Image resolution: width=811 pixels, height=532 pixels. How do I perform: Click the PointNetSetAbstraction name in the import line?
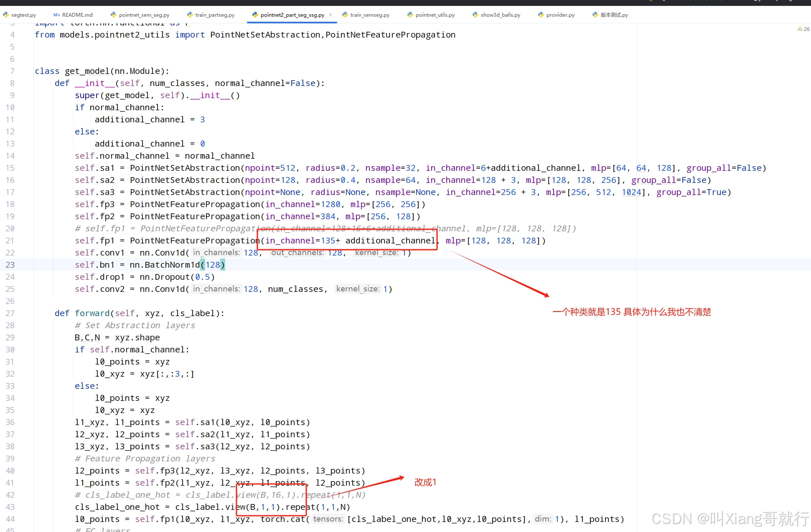pos(265,35)
